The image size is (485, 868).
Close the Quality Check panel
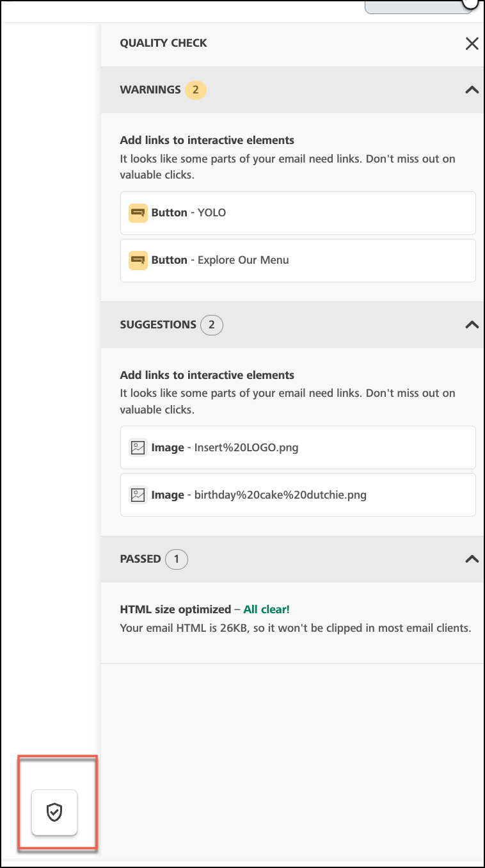[x=472, y=44]
